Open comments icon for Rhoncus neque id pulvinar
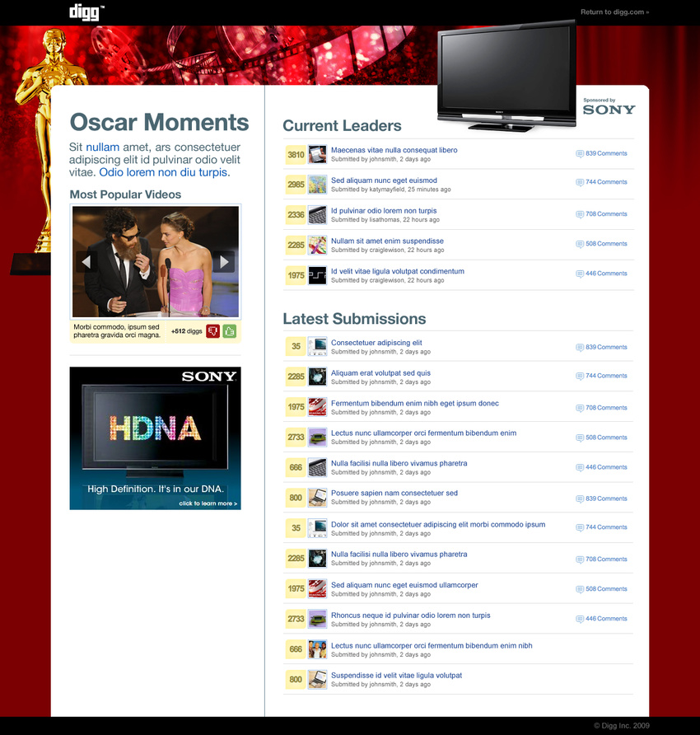 [x=580, y=619]
